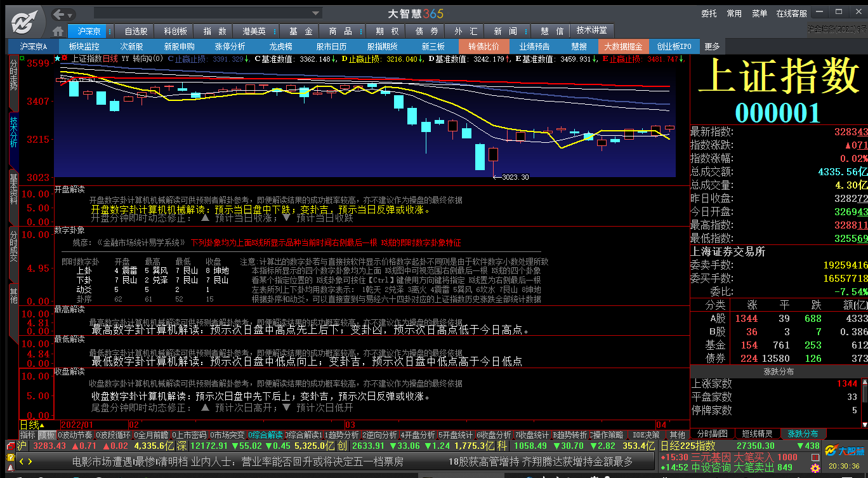Click the Dazhihui logo icon at bottom-right

pos(846,451)
